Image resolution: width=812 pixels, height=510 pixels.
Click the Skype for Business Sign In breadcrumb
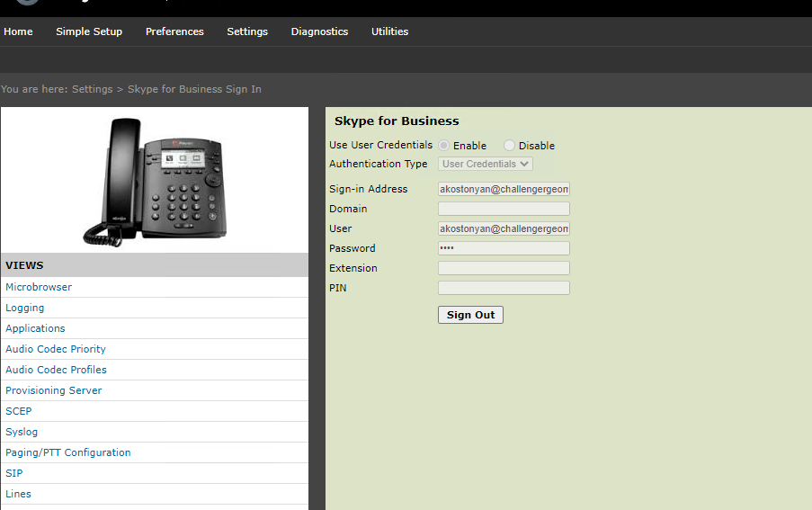coord(194,89)
